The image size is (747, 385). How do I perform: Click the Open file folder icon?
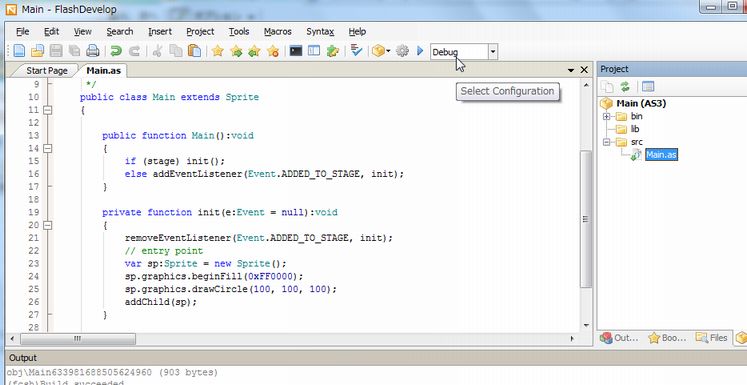point(37,51)
